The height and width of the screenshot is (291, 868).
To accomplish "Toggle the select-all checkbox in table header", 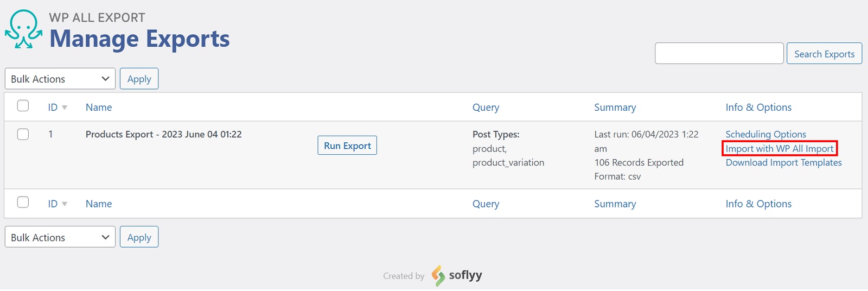I will (23, 106).
